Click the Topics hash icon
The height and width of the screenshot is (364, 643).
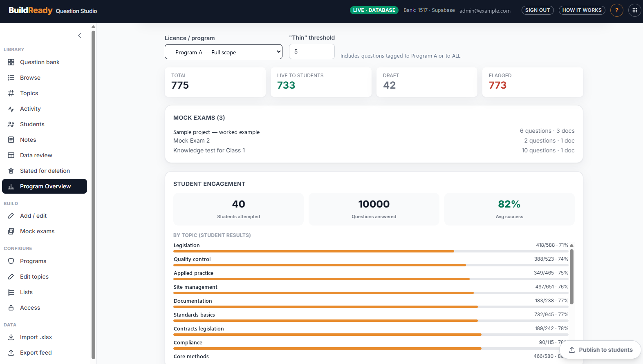11,93
